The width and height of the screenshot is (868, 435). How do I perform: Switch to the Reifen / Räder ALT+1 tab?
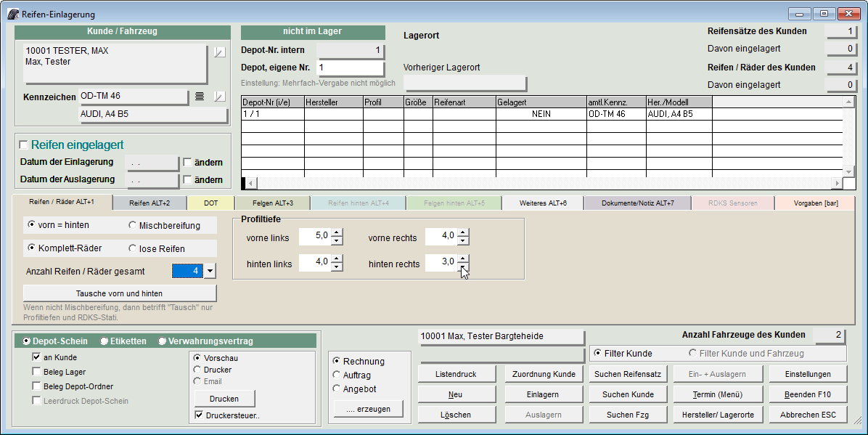click(x=62, y=202)
